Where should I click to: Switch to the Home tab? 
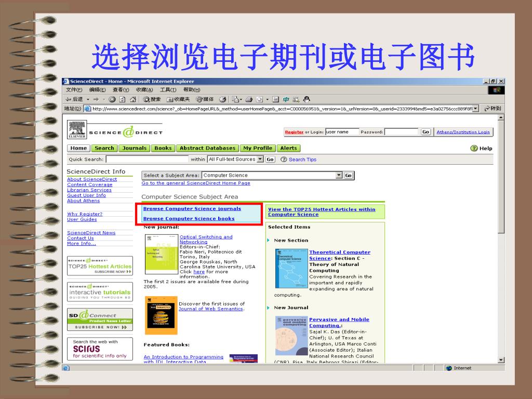tap(79, 148)
